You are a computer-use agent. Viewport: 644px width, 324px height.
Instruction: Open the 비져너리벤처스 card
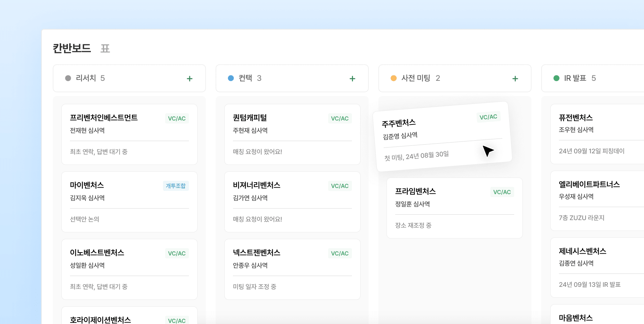pyautogui.click(x=292, y=202)
